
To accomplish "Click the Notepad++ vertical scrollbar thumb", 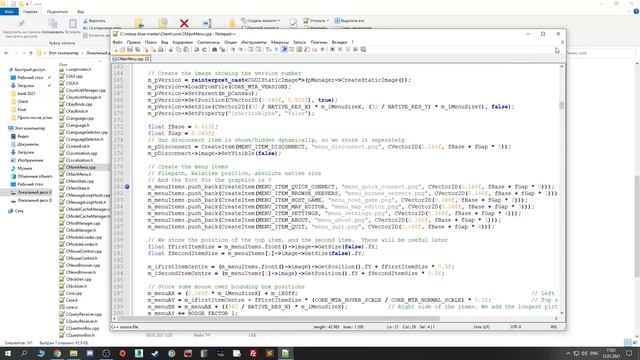I will [562, 105].
